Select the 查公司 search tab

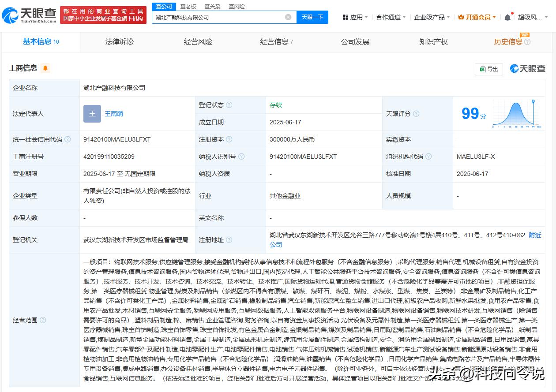(164, 6)
